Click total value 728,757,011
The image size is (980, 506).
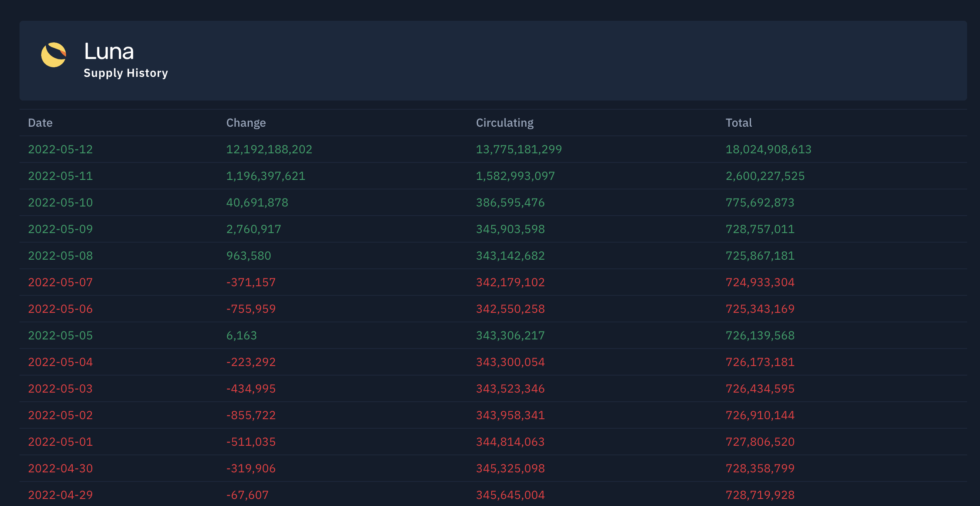(x=760, y=229)
